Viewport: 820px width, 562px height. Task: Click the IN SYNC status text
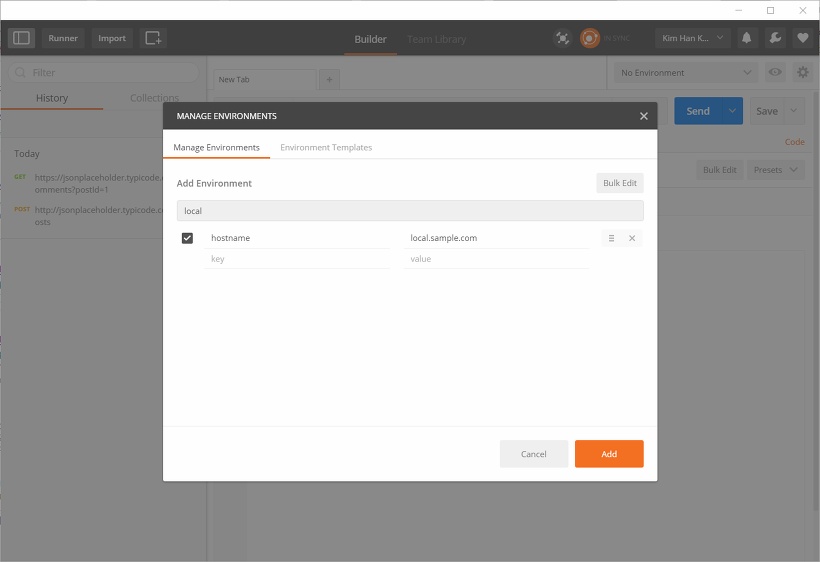[x=616, y=38]
